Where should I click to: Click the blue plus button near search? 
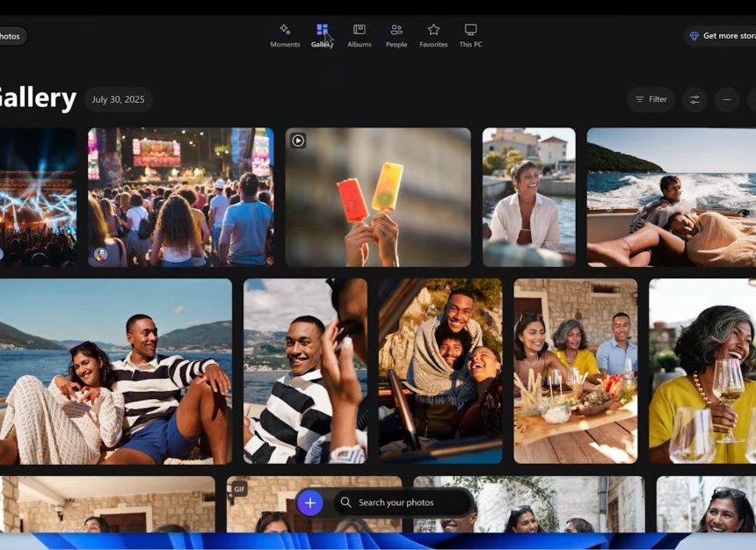(309, 502)
